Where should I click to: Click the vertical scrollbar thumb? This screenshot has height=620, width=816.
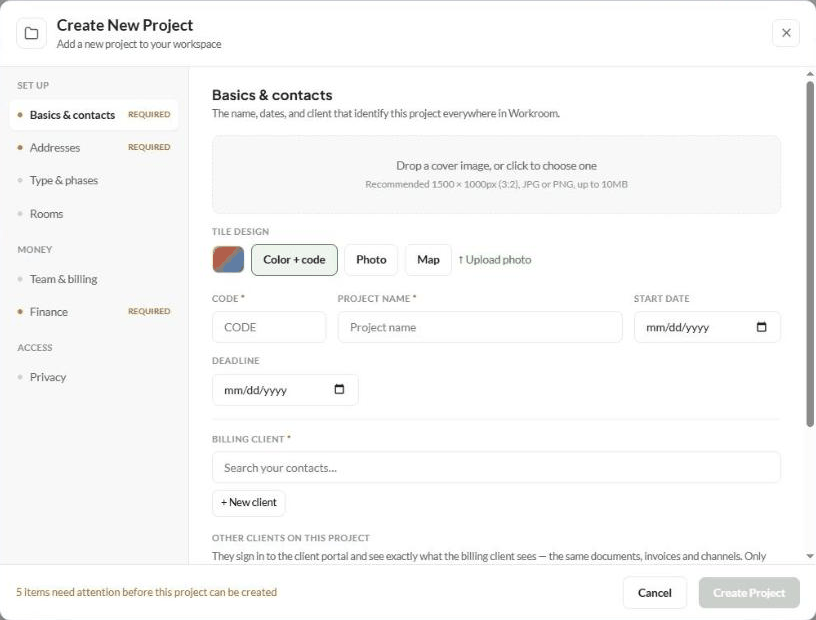[810, 254]
